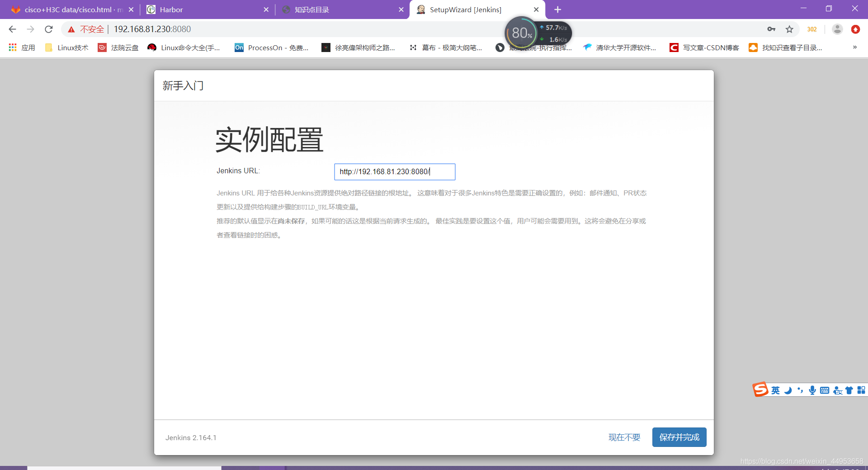Click the 80% memory accelerator ball

521,33
